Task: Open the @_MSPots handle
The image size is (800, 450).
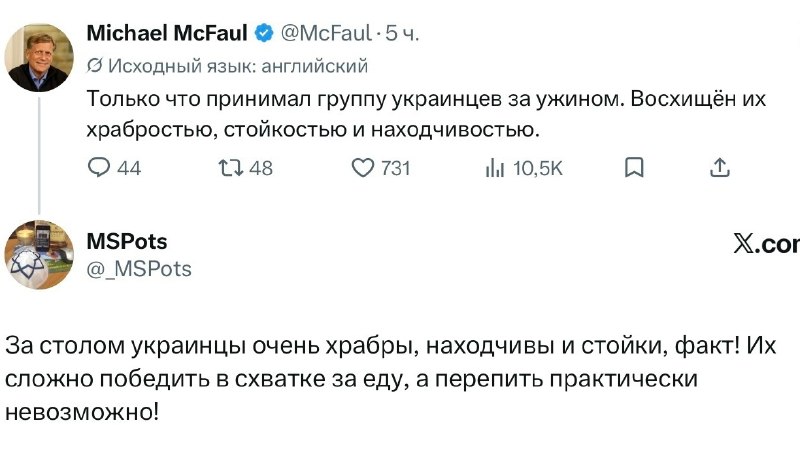Action: coord(139,269)
